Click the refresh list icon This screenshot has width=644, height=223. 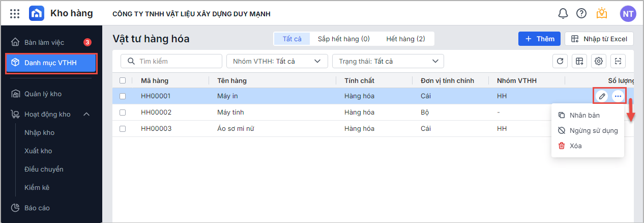point(560,62)
